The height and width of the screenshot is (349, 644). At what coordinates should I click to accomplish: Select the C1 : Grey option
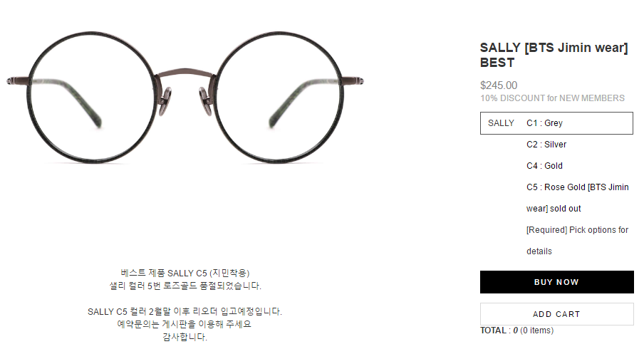(544, 123)
